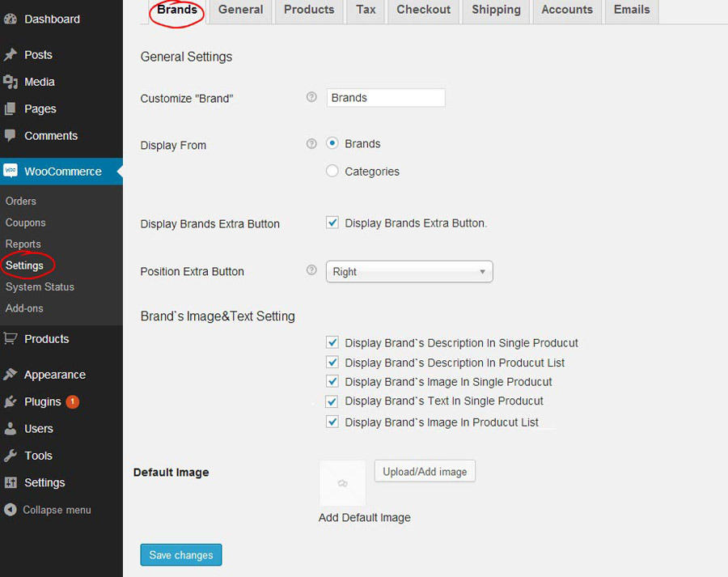This screenshot has height=577, width=728.
Task: Click the Save changes button
Action: point(181,554)
